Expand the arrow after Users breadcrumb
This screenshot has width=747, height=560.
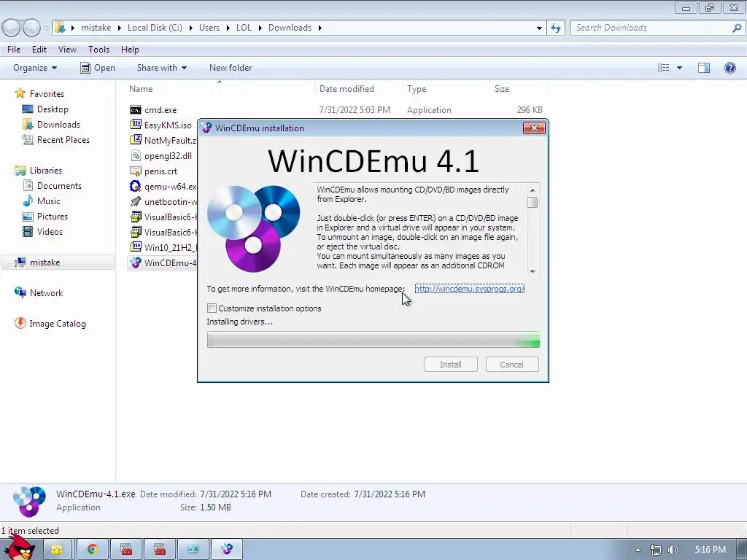[x=228, y=28]
